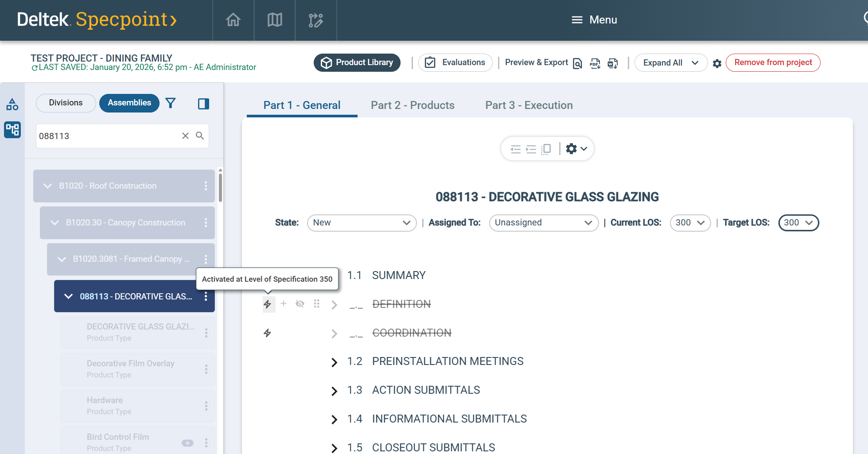868x454 pixels.
Task: Open options for Bird Control Film
Action: pos(206,443)
